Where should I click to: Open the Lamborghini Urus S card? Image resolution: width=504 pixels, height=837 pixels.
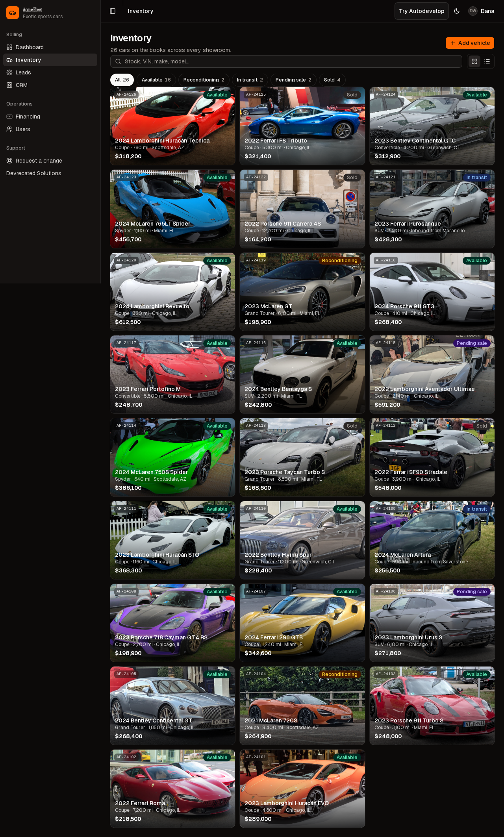(x=432, y=623)
